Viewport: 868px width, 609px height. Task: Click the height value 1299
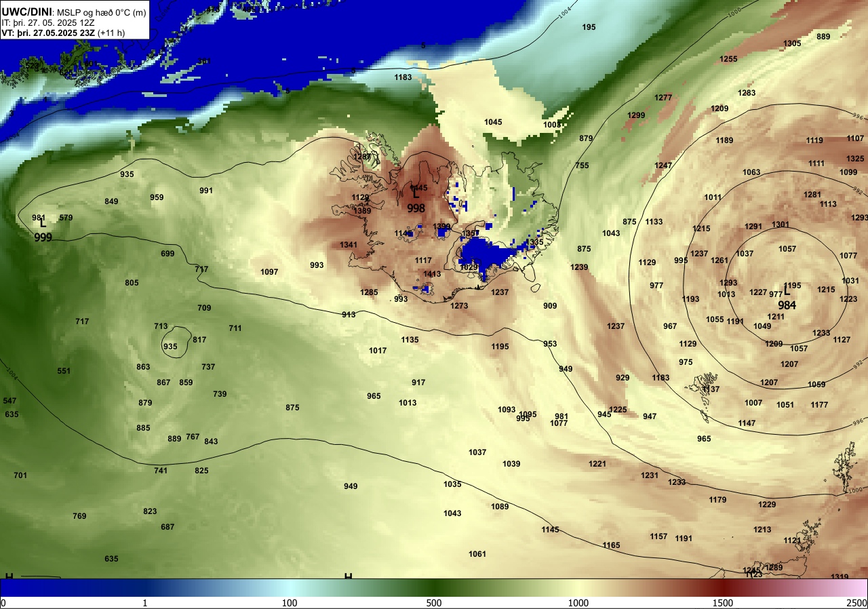636,115
